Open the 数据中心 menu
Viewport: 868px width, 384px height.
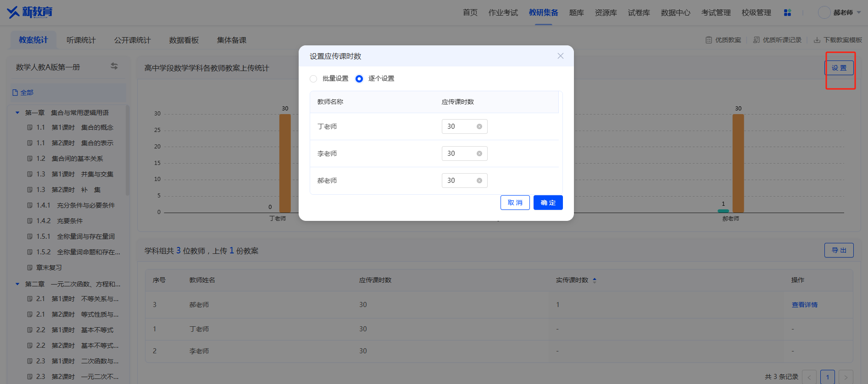click(676, 12)
